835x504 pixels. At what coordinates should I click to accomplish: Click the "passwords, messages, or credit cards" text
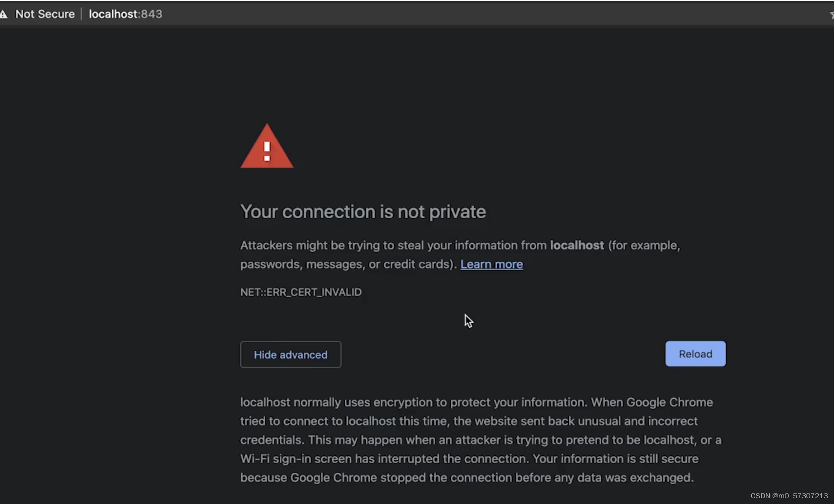(x=346, y=264)
